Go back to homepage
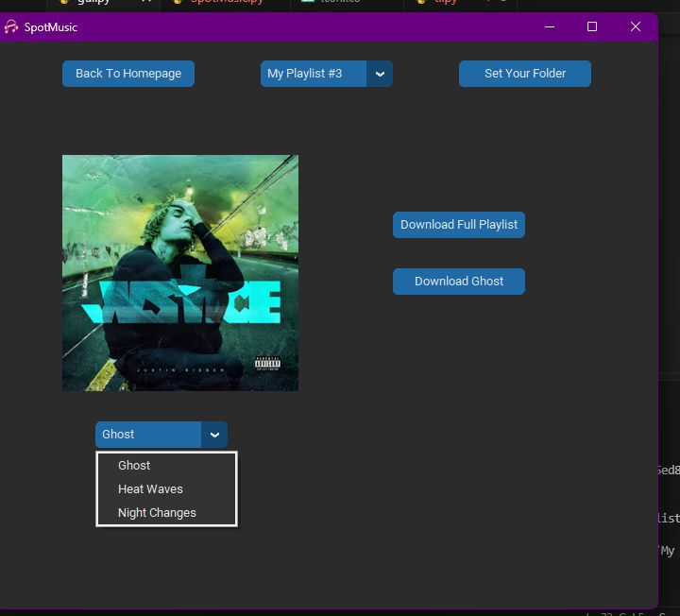 pos(128,74)
